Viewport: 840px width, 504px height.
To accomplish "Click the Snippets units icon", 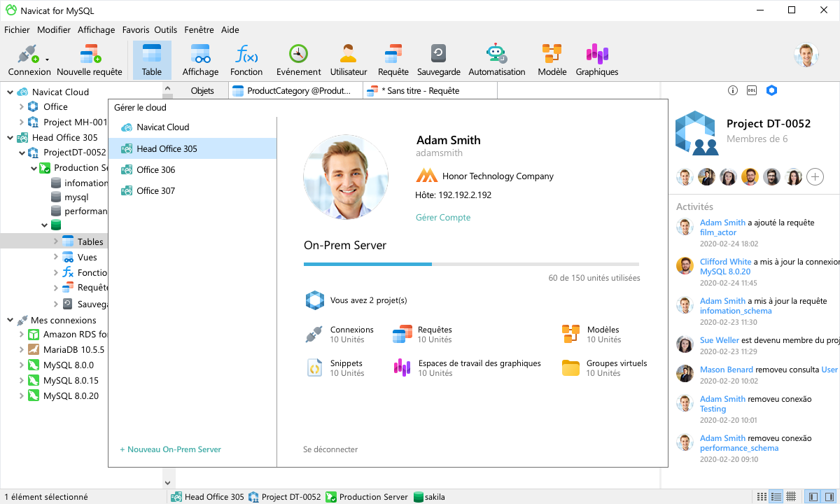I will click(x=314, y=367).
